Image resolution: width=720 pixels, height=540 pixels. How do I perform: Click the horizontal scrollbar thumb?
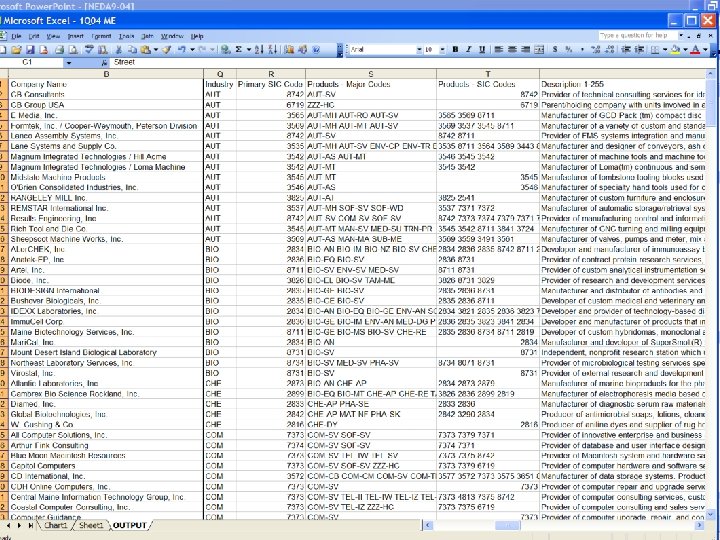coord(507,525)
